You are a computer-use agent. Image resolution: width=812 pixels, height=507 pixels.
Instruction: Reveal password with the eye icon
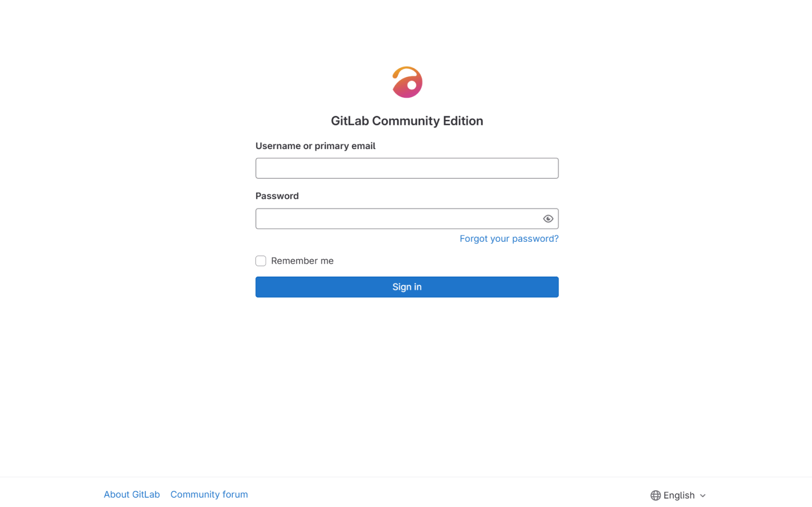548,219
